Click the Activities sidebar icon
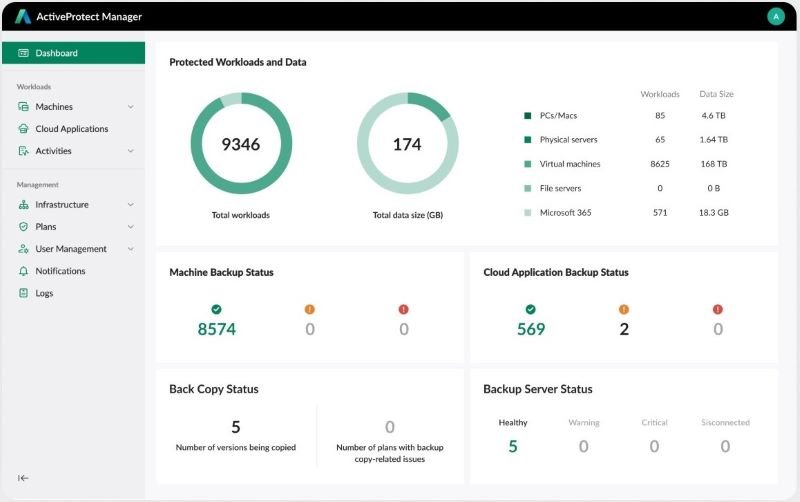This screenshot has width=800, height=502. click(23, 151)
